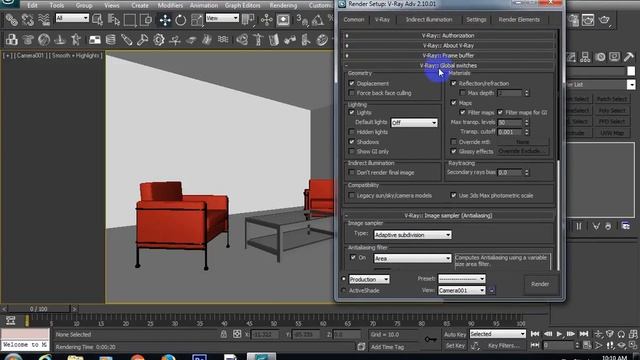640x360 pixels.
Task: Enable the Override mtl checkbox
Action: click(x=453, y=142)
